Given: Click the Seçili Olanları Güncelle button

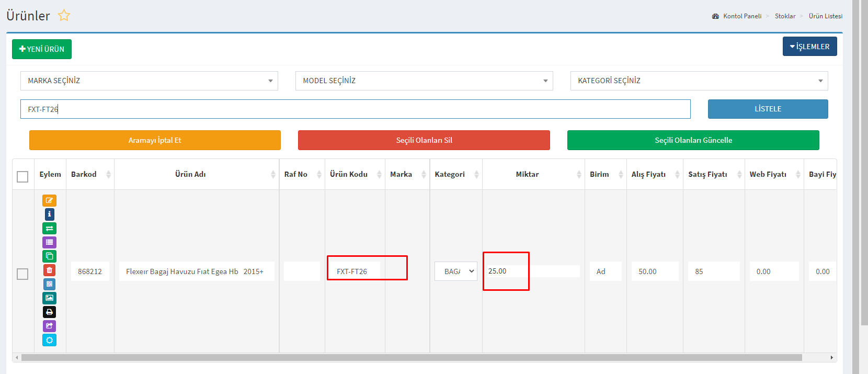Looking at the screenshot, I should point(693,140).
